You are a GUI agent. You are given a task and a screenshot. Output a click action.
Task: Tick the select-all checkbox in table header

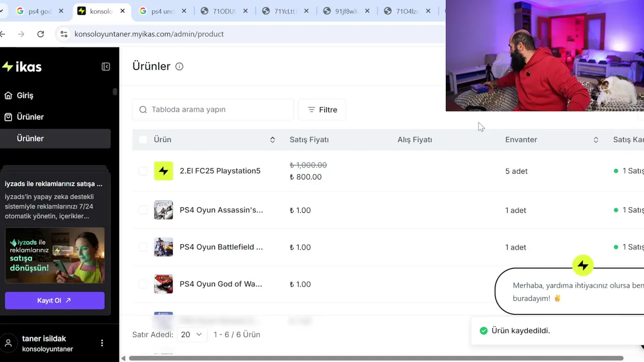click(x=143, y=139)
